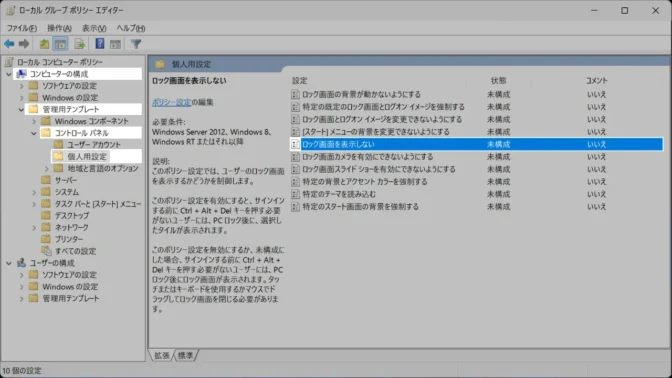Select the サーバー folder
The height and width of the screenshot is (378, 672).
click(66, 180)
